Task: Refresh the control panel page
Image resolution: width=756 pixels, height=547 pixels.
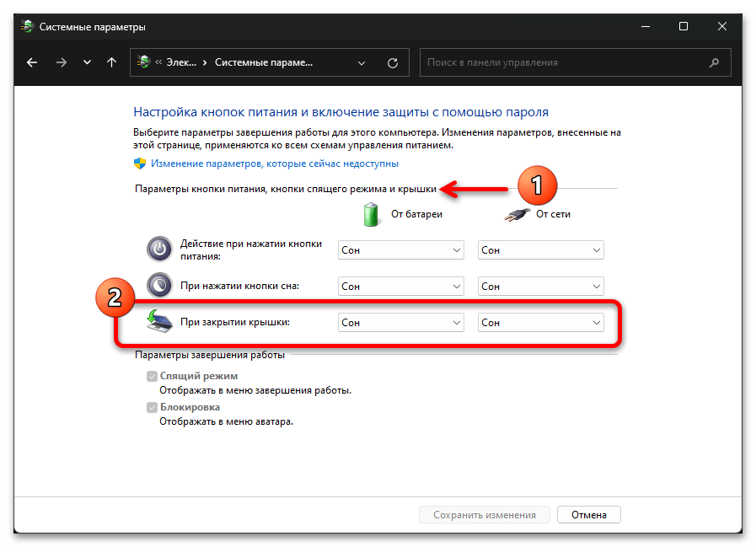Action: tap(393, 62)
